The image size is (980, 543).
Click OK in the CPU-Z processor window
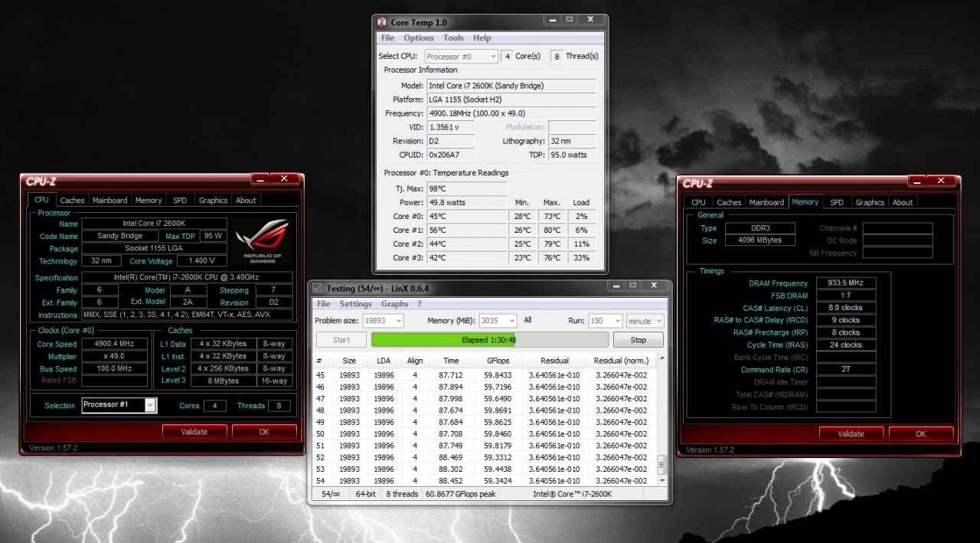pyautogui.click(x=264, y=432)
